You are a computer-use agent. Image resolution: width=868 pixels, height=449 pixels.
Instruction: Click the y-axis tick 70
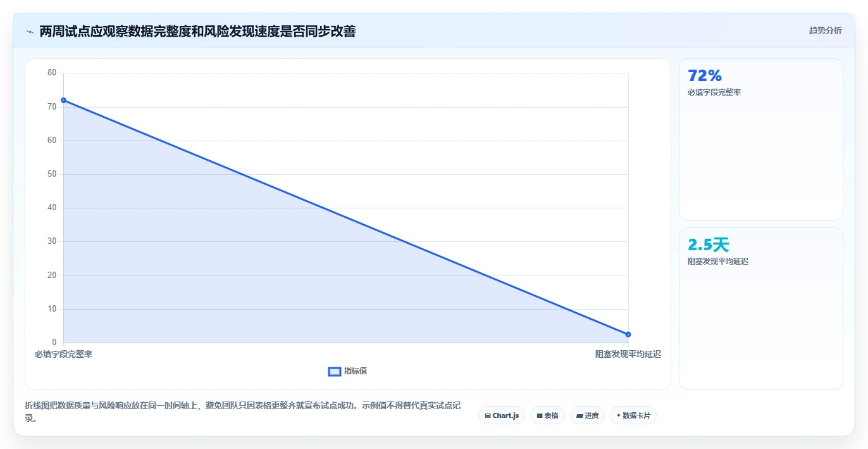click(52, 106)
